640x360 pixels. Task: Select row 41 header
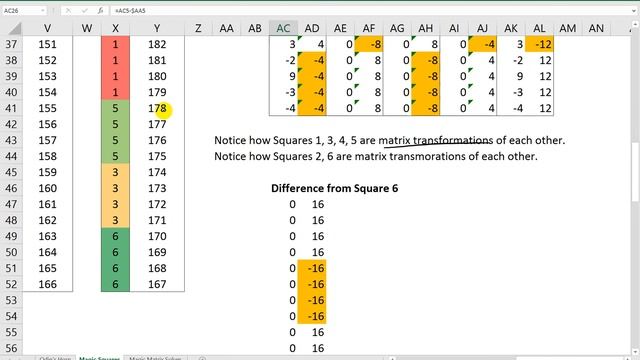(11, 108)
